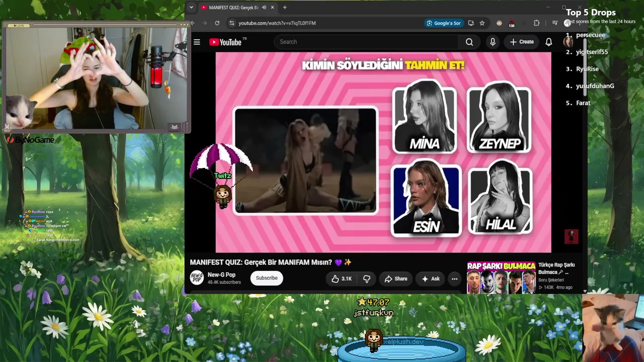Select RyuRise in Top 5 Drops

point(587,69)
